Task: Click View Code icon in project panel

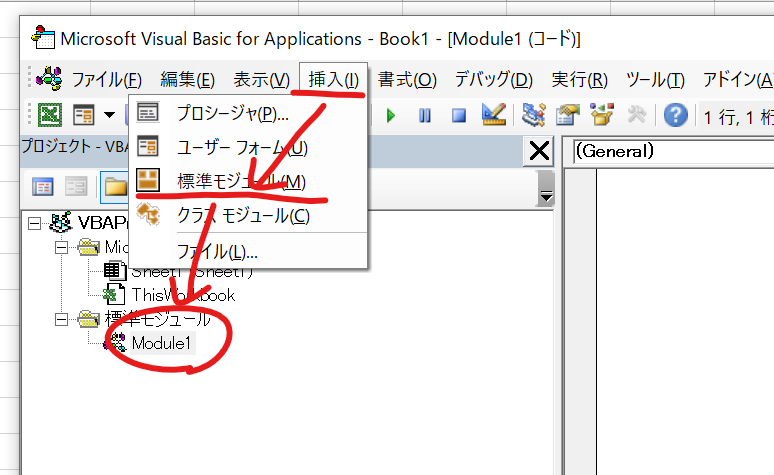Action: pos(43,186)
